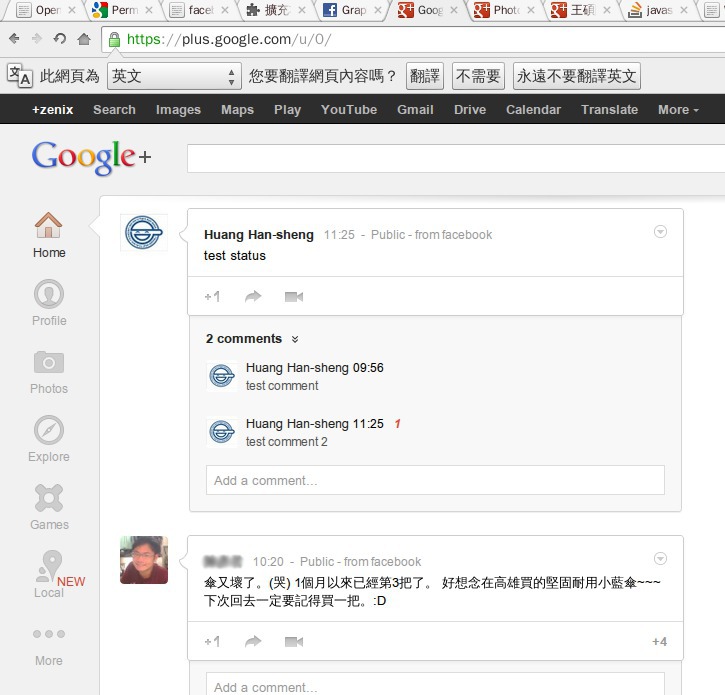
Task: Open Translate in Google bar
Action: [x=609, y=110]
